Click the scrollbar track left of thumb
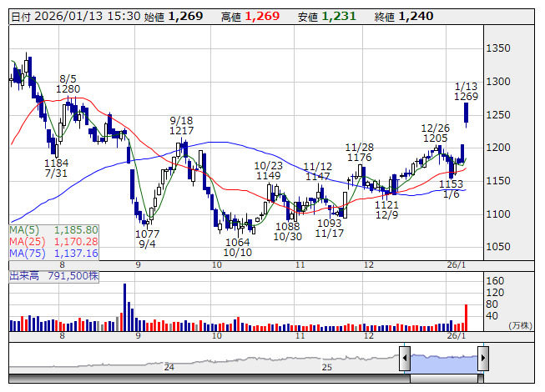Viewport: 545px width, 392px height. click(x=209, y=379)
